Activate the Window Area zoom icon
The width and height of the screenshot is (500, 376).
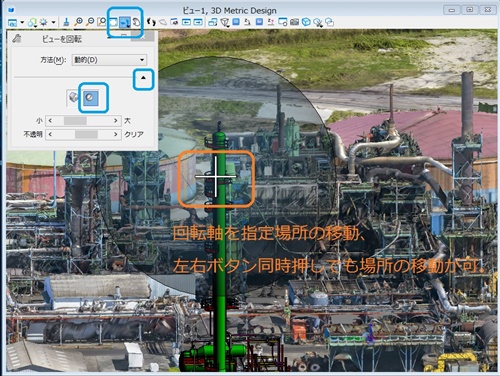pos(101,22)
